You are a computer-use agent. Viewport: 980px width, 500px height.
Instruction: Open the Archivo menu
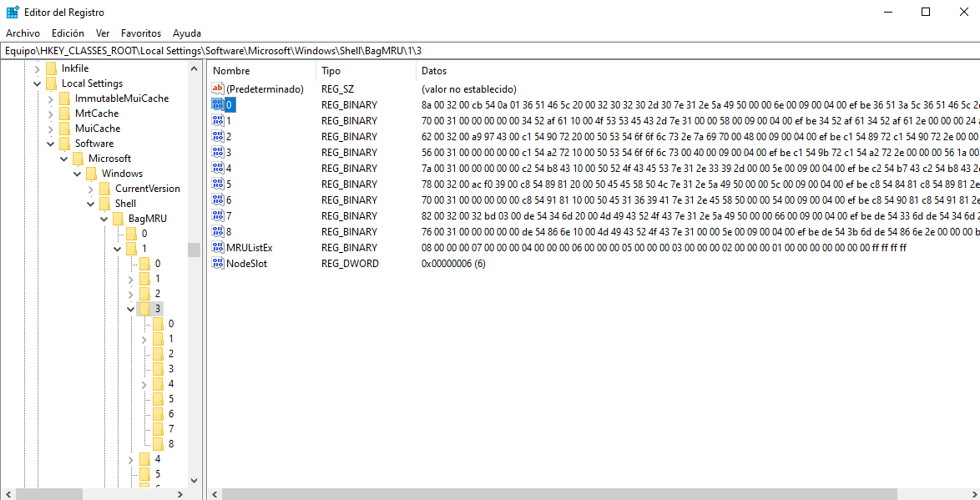click(23, 33)
